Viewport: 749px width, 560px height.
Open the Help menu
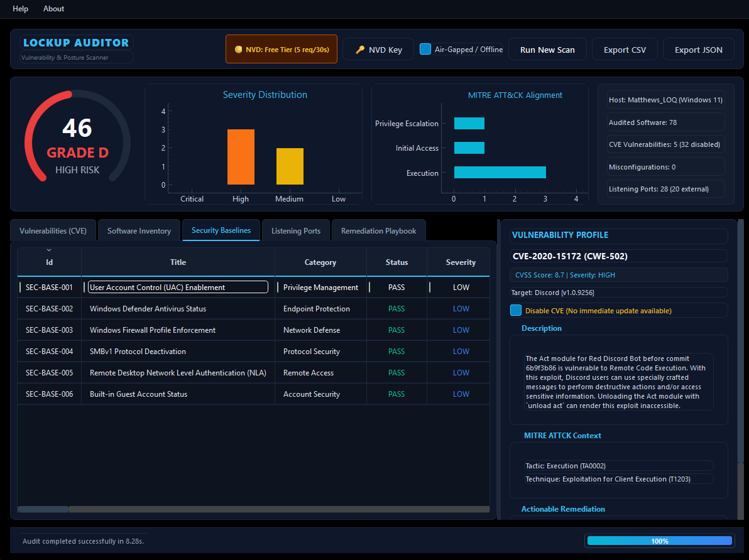coord(20,9)
